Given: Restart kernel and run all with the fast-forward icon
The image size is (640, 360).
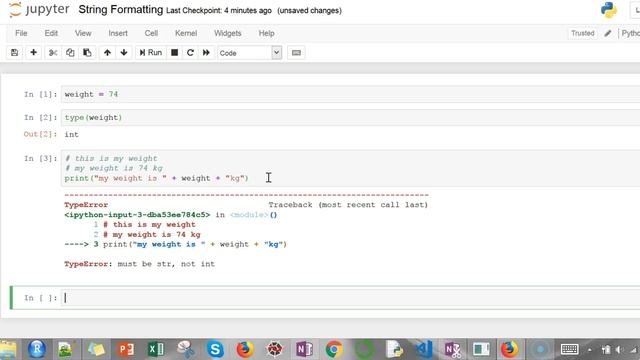Looking at the screenshot, I should click(x=206, y=53).
